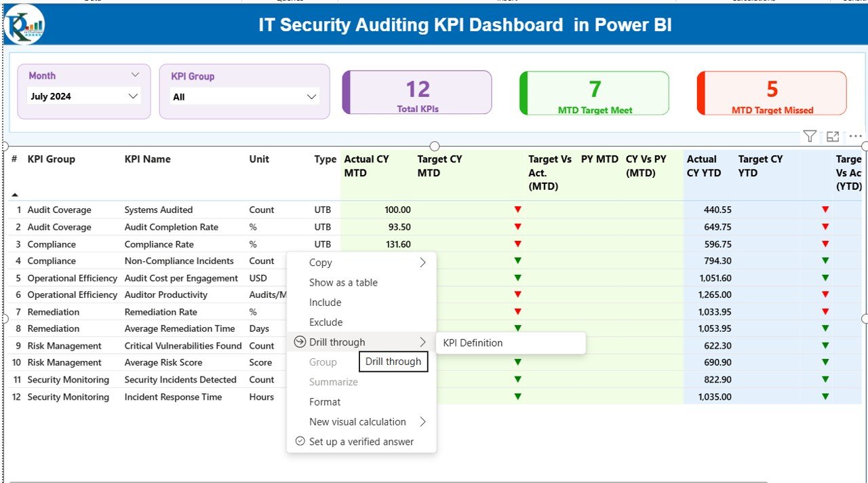The width and height of the screenshot is (868, 483).
Task: Open the More options ellipsis on the visual
Action: pyautogui.click(x=855, y=136)
